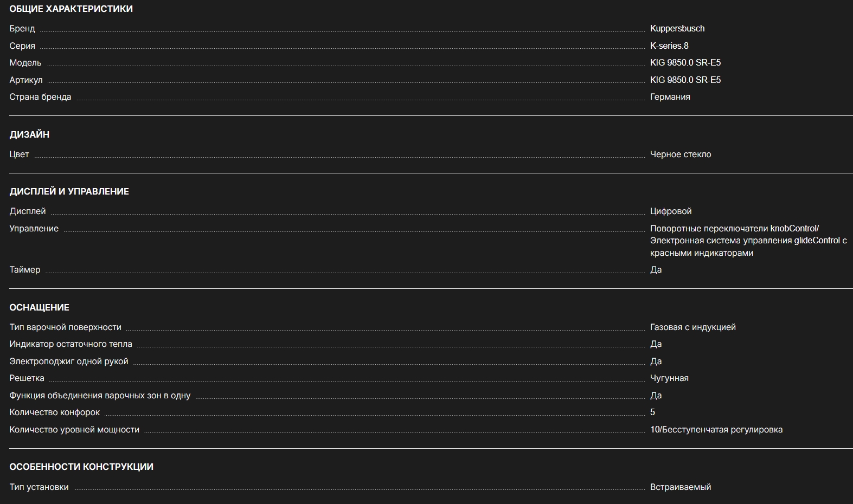Click the Черное стекло color value
Viewport: 853px width, 504px height.
point(680,154)
